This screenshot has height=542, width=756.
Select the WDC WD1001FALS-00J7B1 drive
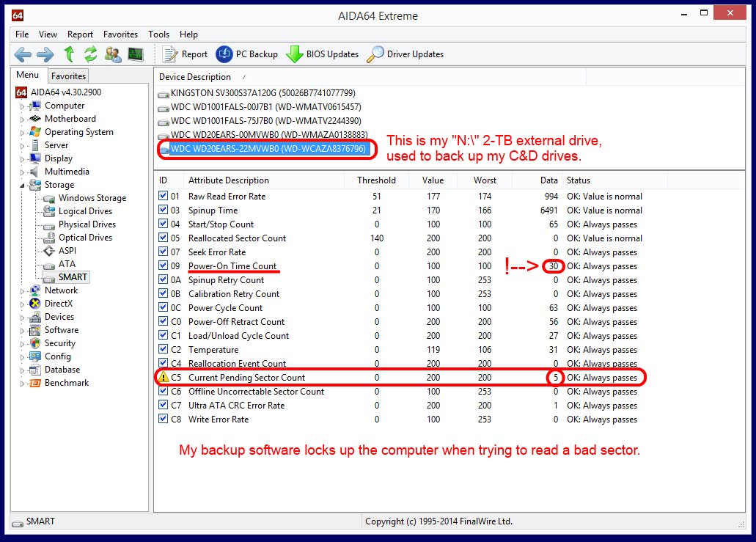tap(265, 107)
